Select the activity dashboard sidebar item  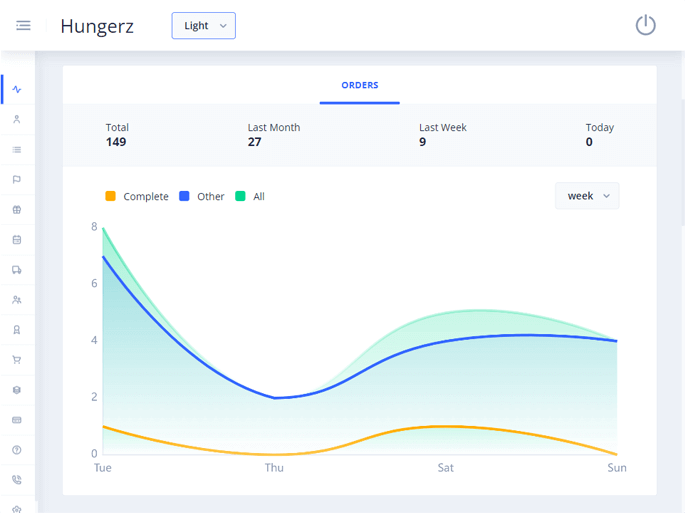tap(17, 89)
